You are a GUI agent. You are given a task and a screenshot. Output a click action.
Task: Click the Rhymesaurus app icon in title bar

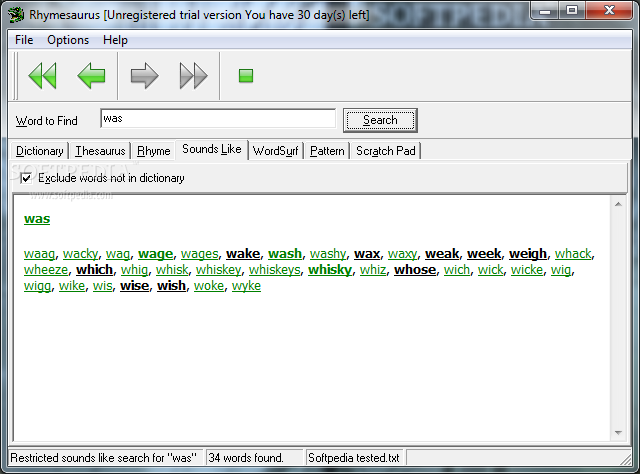pos(17,15)
